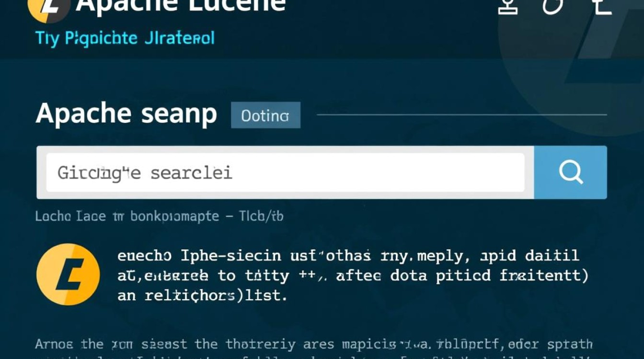Click the blue search button panel
This screenshot has height=359, width=644.
(x=570, y=172)
